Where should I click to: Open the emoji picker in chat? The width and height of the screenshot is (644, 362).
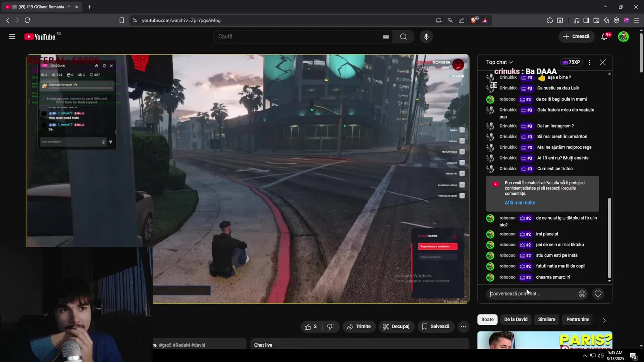tap(582, 294)
